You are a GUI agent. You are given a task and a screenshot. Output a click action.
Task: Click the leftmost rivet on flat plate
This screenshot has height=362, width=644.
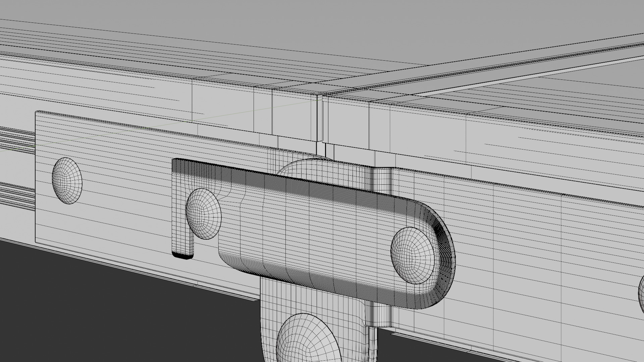[x=67, y=181]
